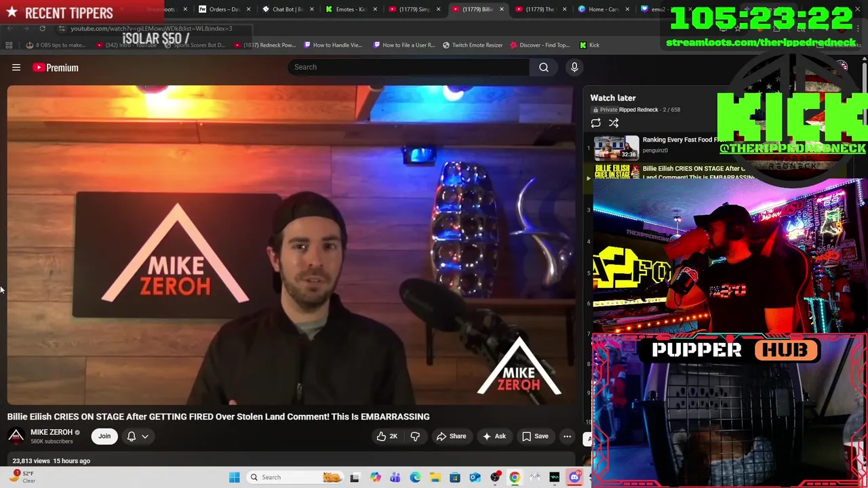Screen dimensions: 868x488
Task: Open the game controller app taskbar icon
Action: (x=535, y=477)
